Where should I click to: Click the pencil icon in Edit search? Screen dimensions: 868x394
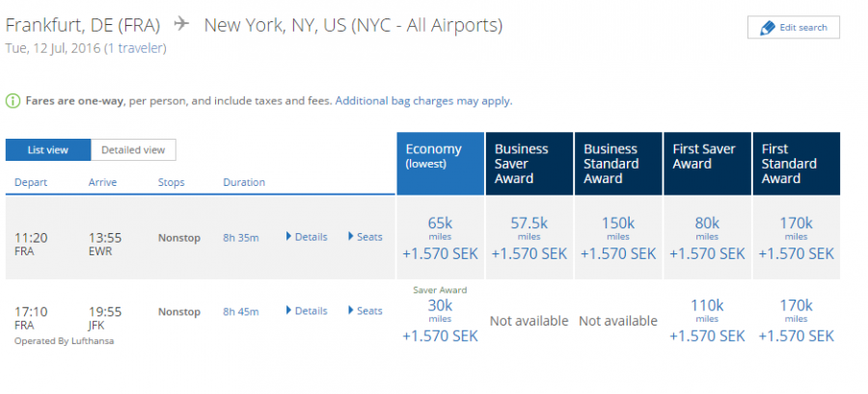click(768, 28)
